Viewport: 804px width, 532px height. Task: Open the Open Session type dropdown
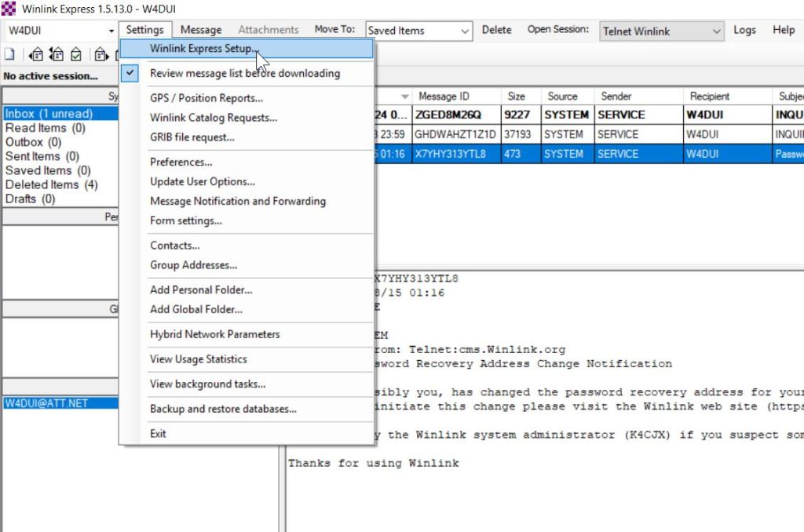(715, 31)
